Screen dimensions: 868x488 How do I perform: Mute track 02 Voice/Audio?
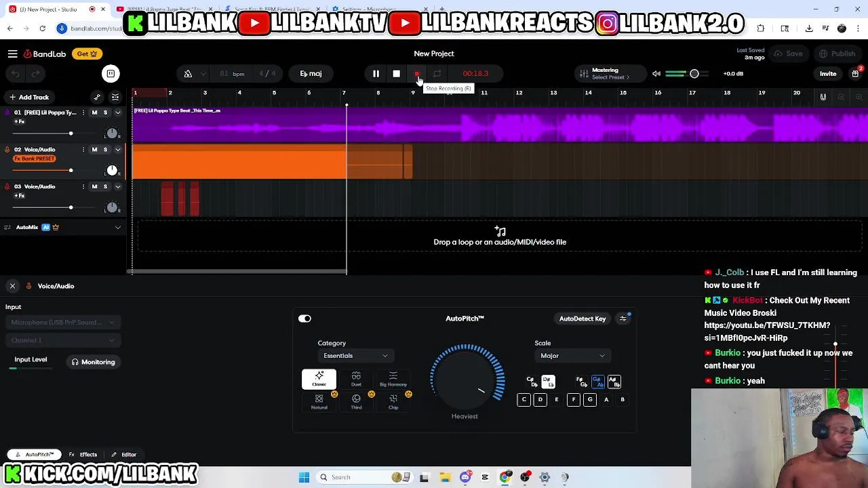click(94, 149)
